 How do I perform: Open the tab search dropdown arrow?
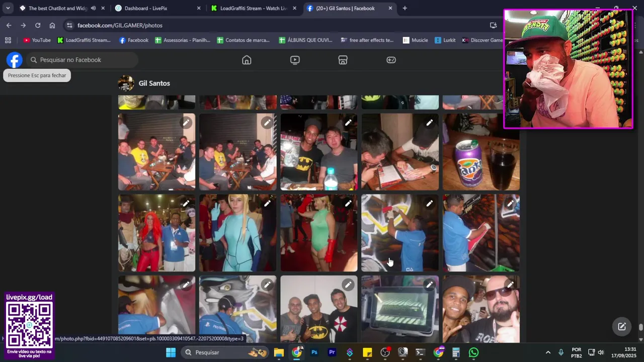(8, 8)
